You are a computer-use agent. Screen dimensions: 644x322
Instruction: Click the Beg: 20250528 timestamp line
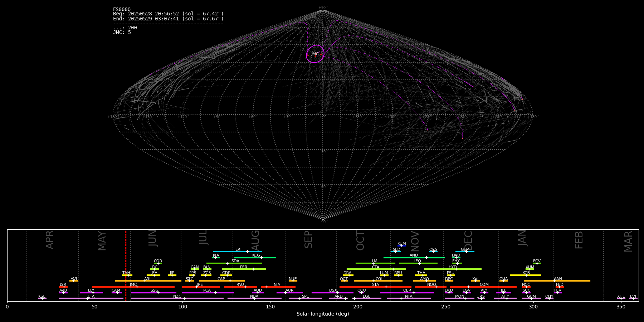pyautogui.click(x=168, y=14)
